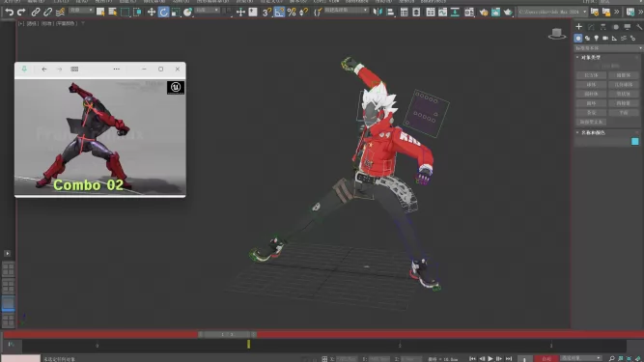Toggle Angle Snap in the toolbar
Viewport: 644px width, 362px height.
point(279,12)
